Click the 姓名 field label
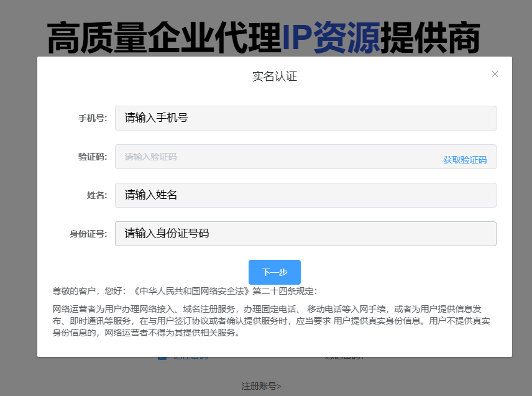This screenshot has height=396, width=532. tap(96, 195)
